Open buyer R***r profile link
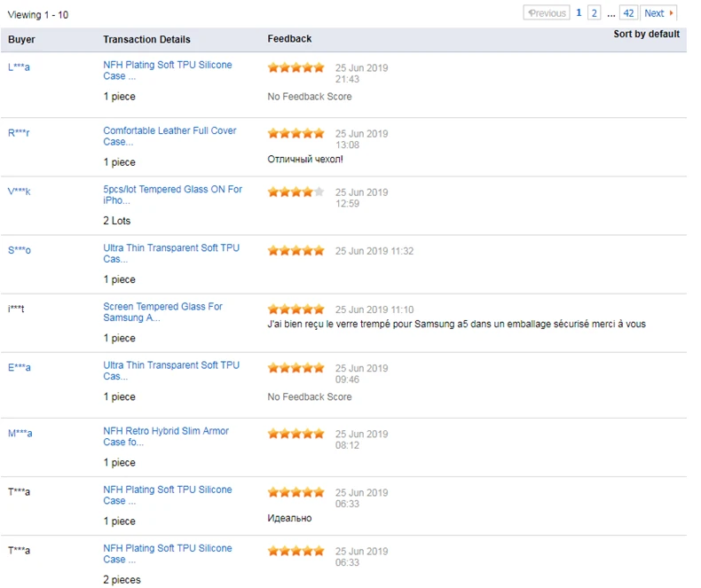 point(19,133)
